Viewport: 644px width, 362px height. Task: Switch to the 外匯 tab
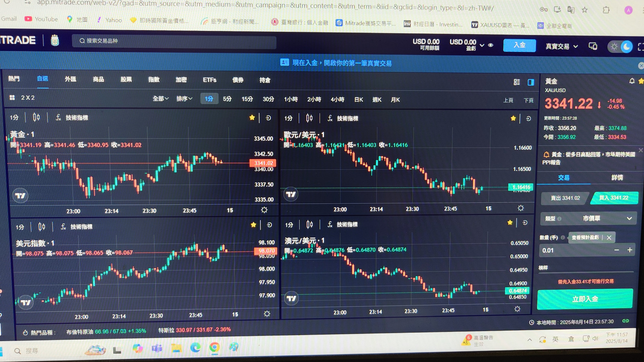coord(70,79)
